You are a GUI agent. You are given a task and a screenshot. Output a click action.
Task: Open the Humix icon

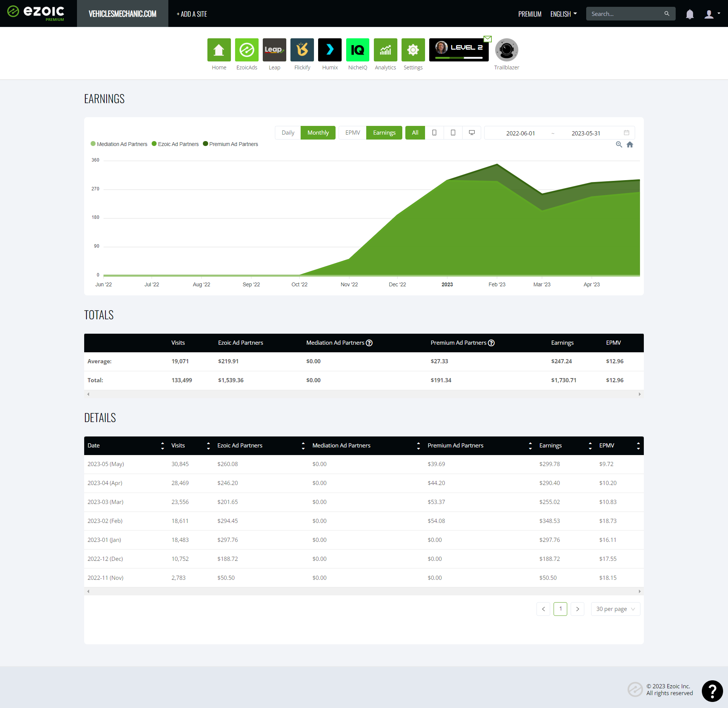coord(329,50)
